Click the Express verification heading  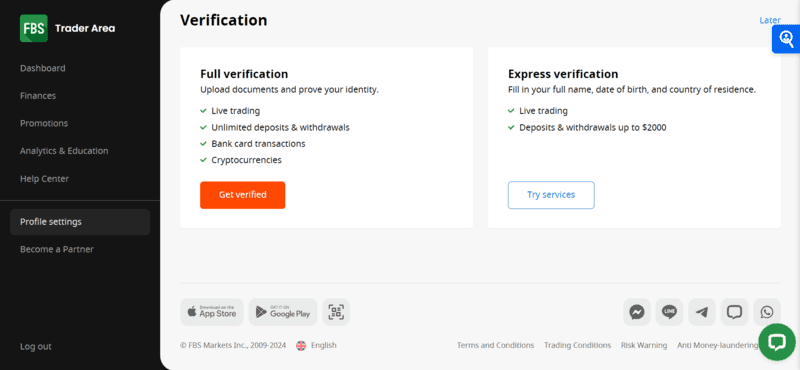click(x=563, y=74)
